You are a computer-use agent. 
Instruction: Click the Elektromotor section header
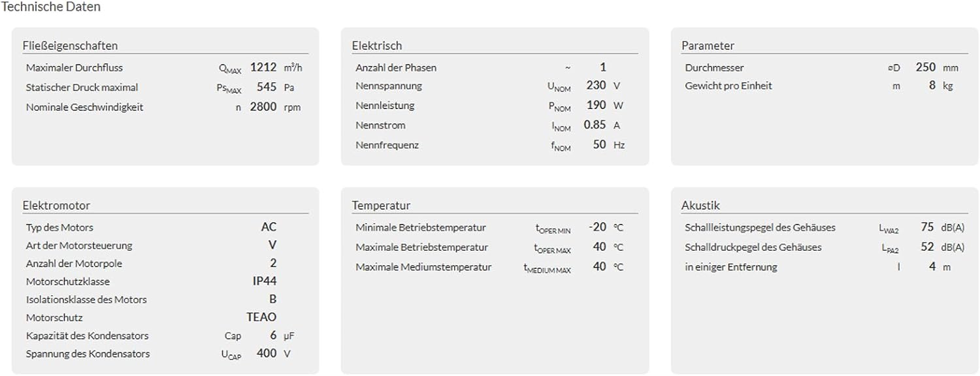coord(56,206)
